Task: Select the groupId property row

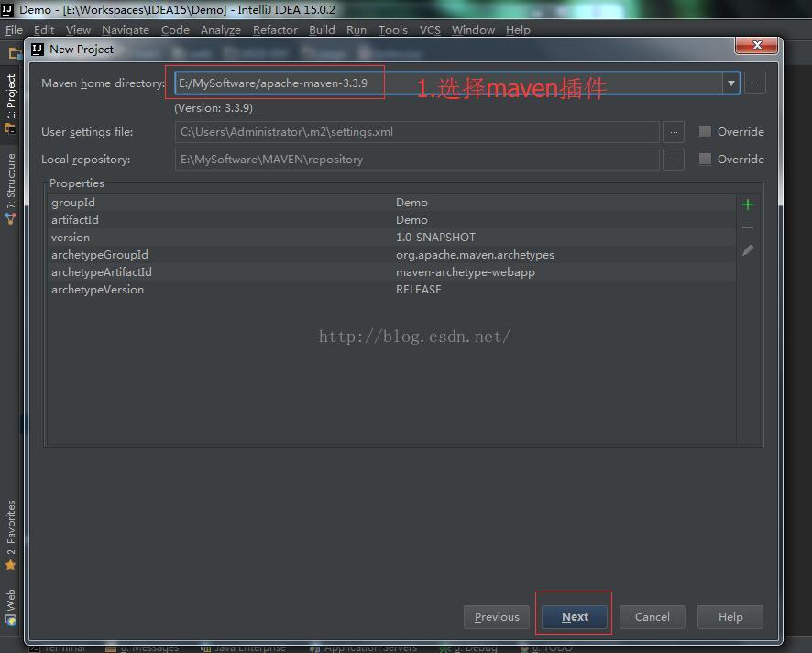Action: tap(391, 203)
